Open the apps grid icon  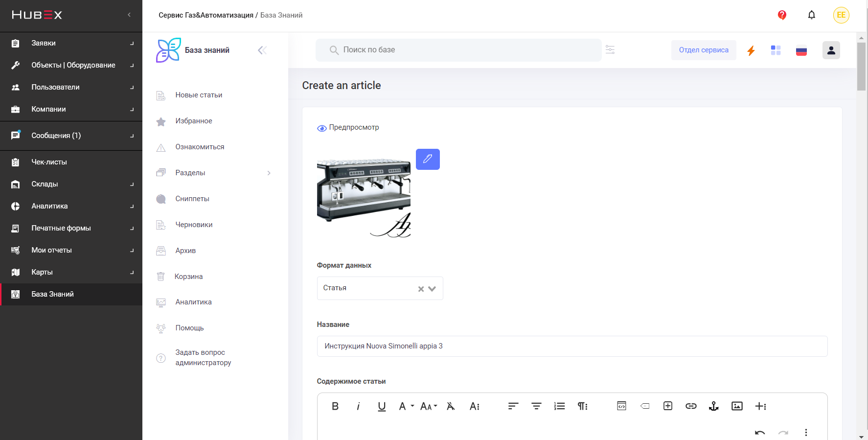click(776, 50)
